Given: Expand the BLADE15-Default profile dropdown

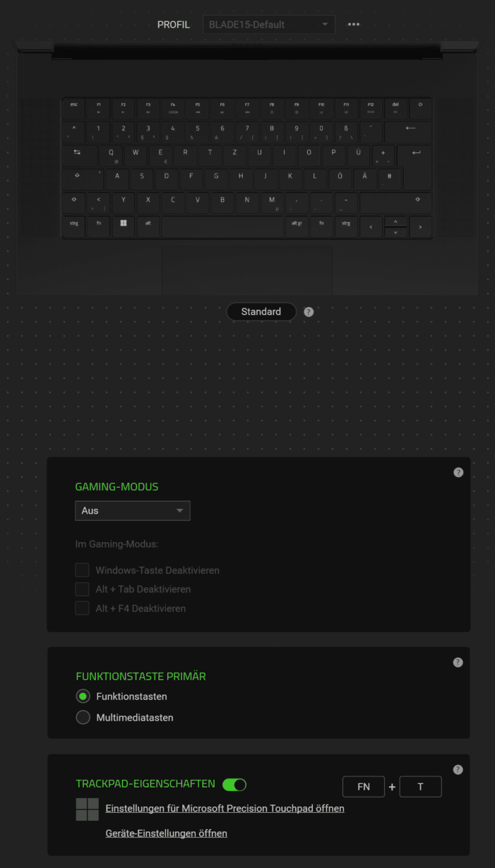Looking at the screenshot, I should (x=269, y=25).
